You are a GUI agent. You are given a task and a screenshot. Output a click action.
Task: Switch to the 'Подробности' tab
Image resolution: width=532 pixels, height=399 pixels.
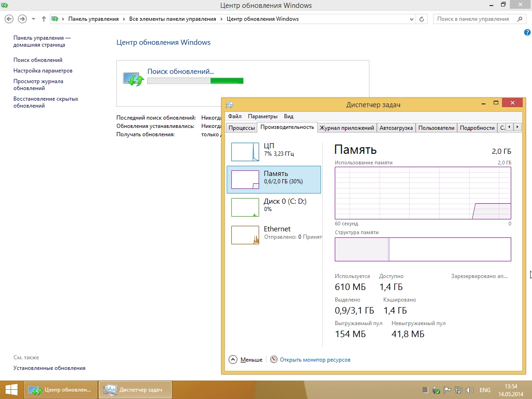(x=477, y=128)
